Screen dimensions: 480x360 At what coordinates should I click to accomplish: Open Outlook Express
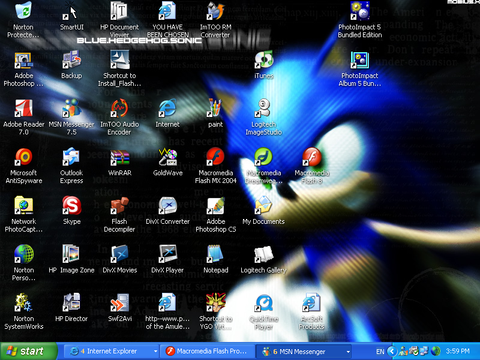click(x=71, y=157)
